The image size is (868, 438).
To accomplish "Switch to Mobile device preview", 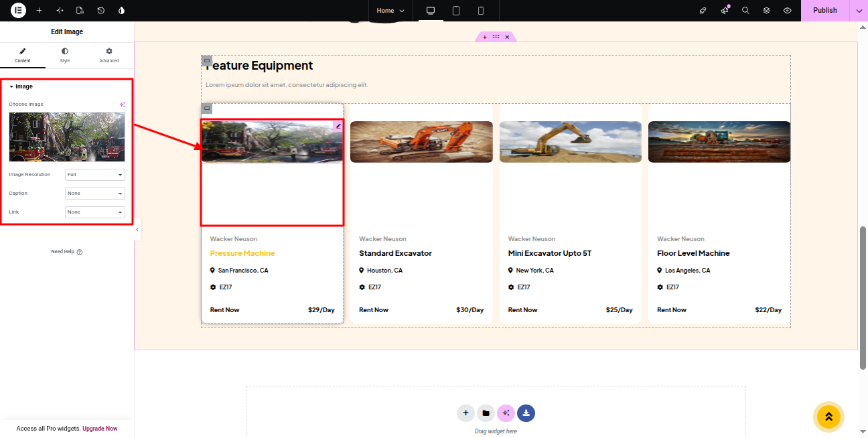I will [481, 11].
